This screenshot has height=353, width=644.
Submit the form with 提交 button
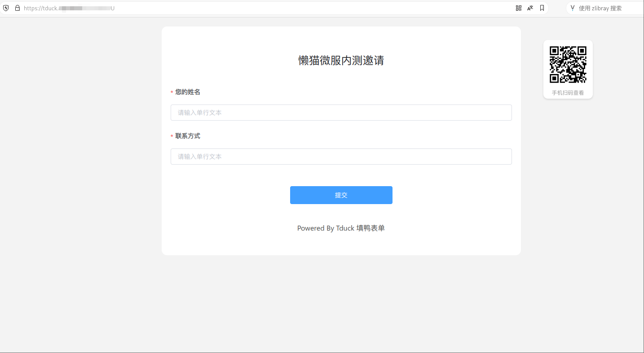point(341,195)
